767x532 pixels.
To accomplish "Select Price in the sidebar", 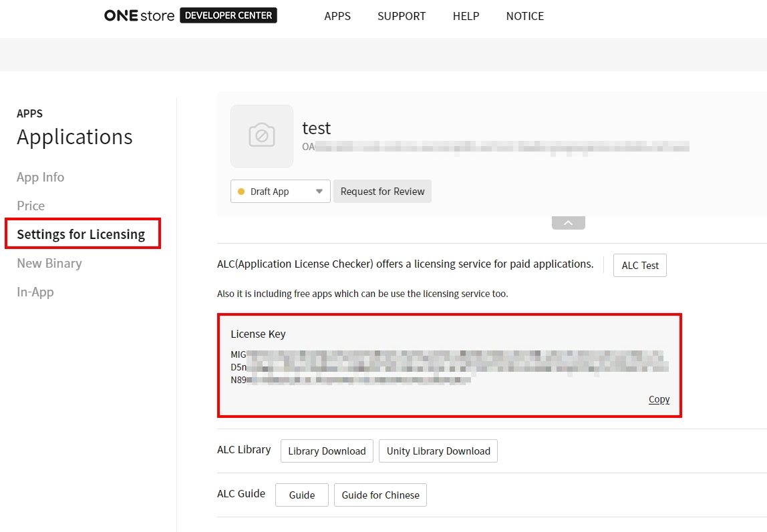I will point(31,206).
